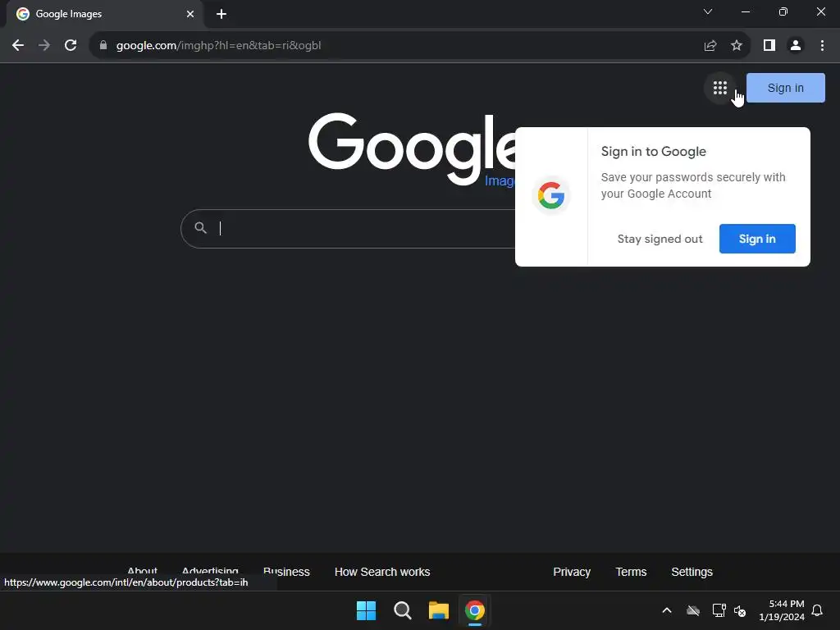Image resolution: width=840 pixels, height=630 pixels.
Task: Open a new tab
Action: point(221,14)
